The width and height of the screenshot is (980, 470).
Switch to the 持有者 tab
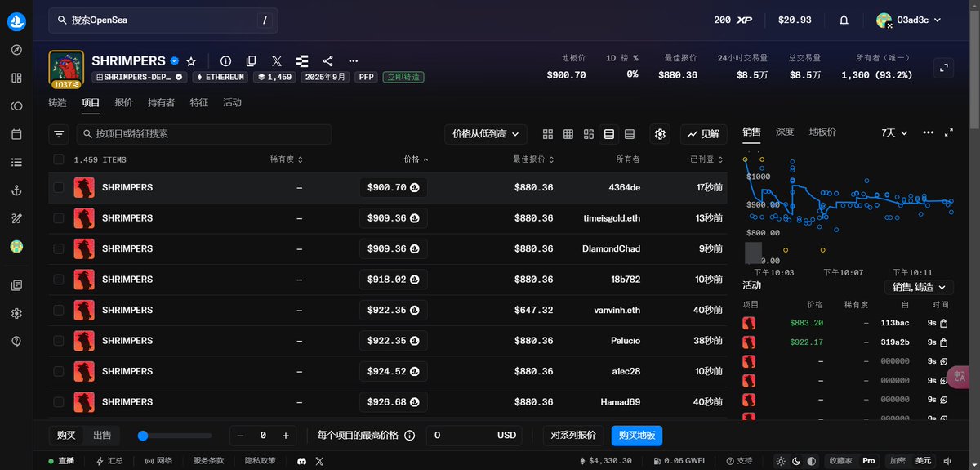click(x=161, y=103)
